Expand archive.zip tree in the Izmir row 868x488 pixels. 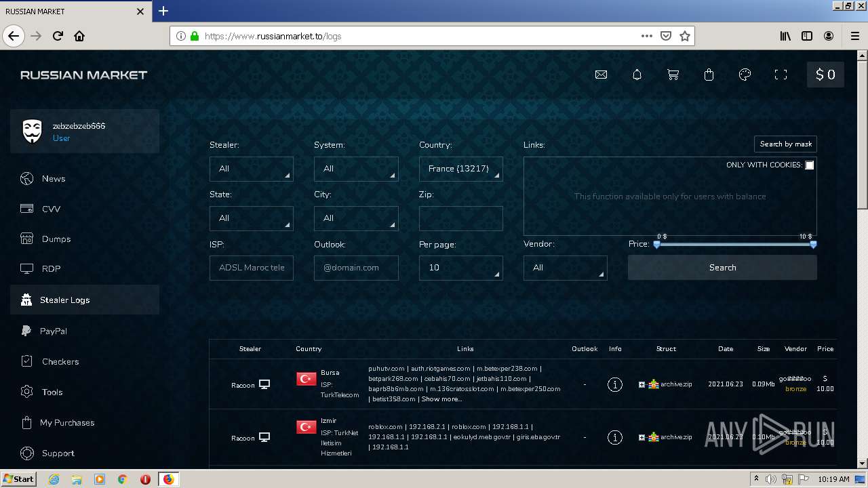[642, 437]
